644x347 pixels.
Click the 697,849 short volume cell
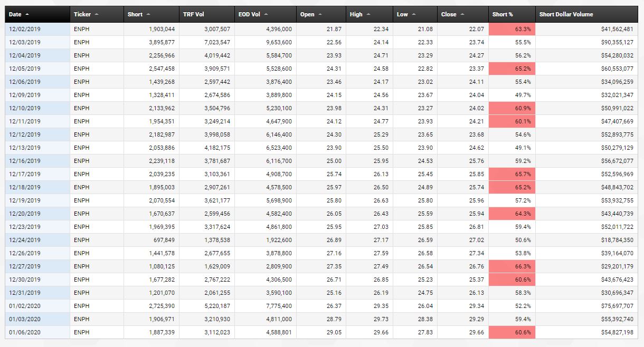pyautogui.click(x=161, y=240)
